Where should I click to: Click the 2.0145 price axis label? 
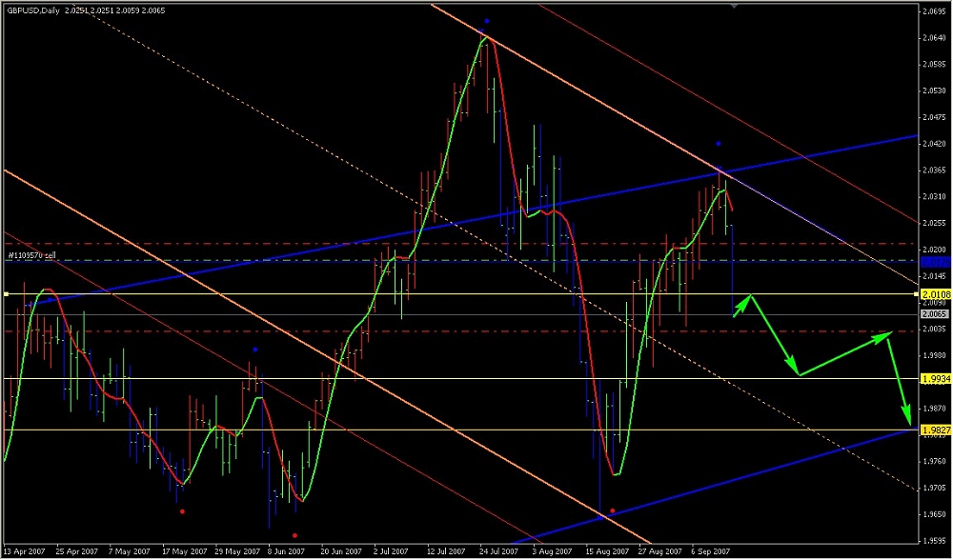coord(936,276)
